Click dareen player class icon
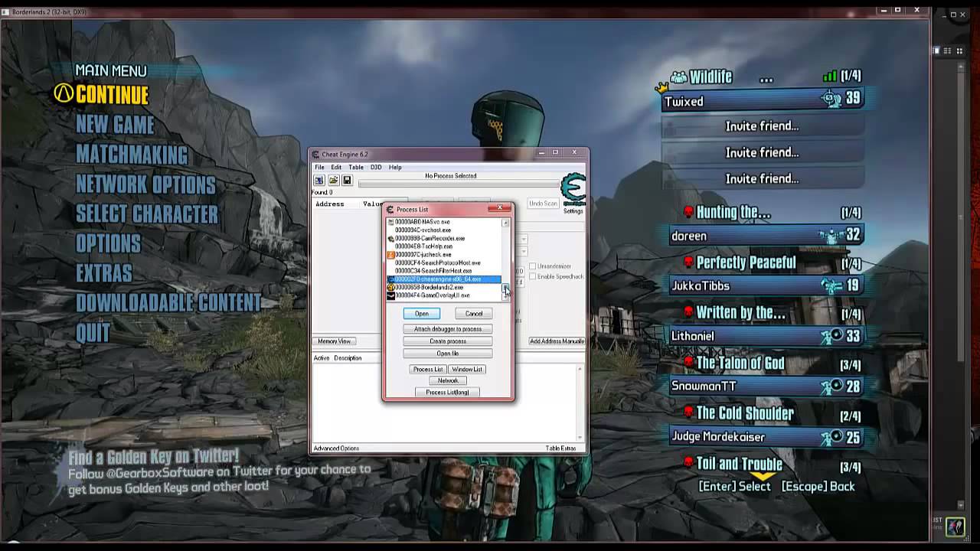The height and width of the screenshot is (551, 980). point(830,235)
